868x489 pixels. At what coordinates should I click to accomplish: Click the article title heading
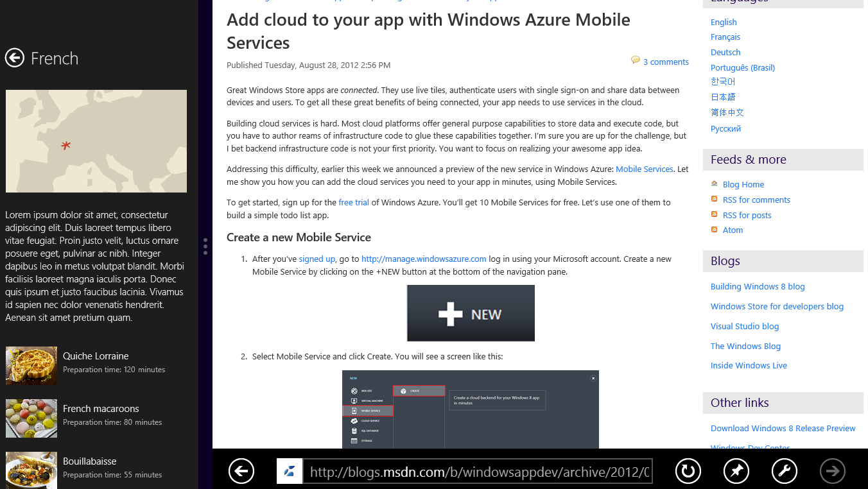(x=428, y=31)
